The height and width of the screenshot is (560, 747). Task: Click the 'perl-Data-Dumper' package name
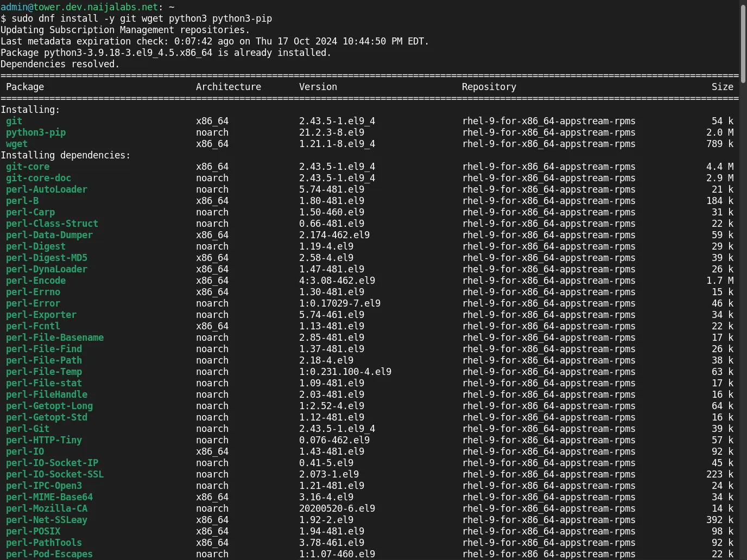pos(49,235)
